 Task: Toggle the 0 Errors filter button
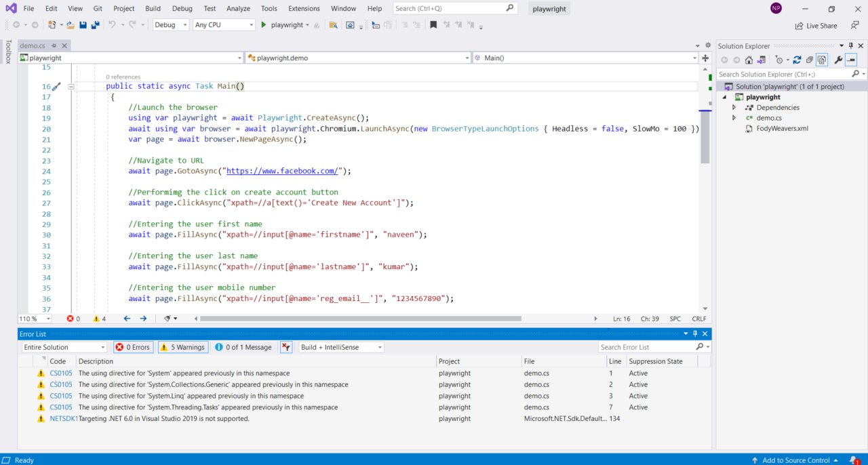click(133, 347)
